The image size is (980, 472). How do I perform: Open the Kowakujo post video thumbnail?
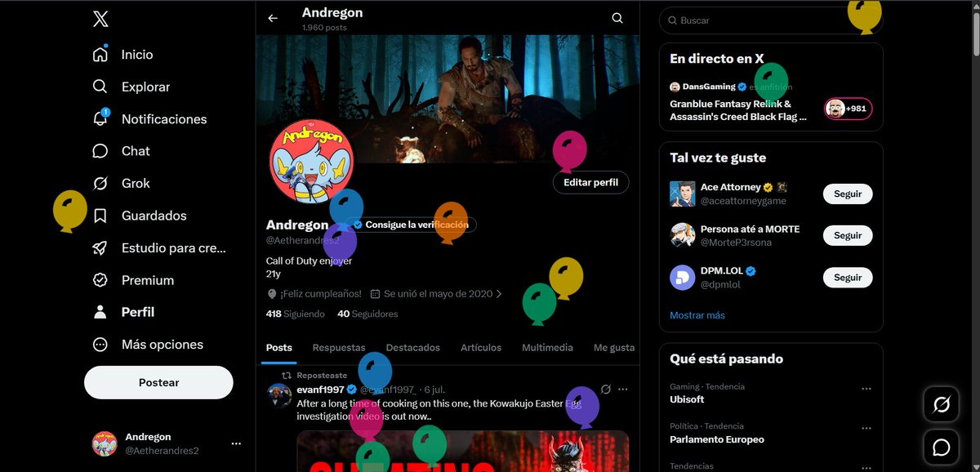pos(462,452)
